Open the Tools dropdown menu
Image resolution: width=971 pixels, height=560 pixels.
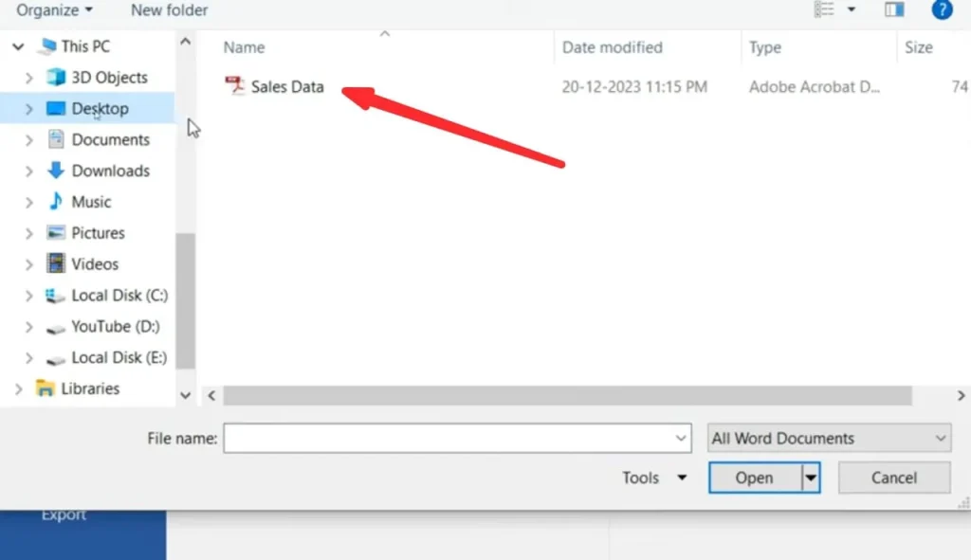coord(654,478)
